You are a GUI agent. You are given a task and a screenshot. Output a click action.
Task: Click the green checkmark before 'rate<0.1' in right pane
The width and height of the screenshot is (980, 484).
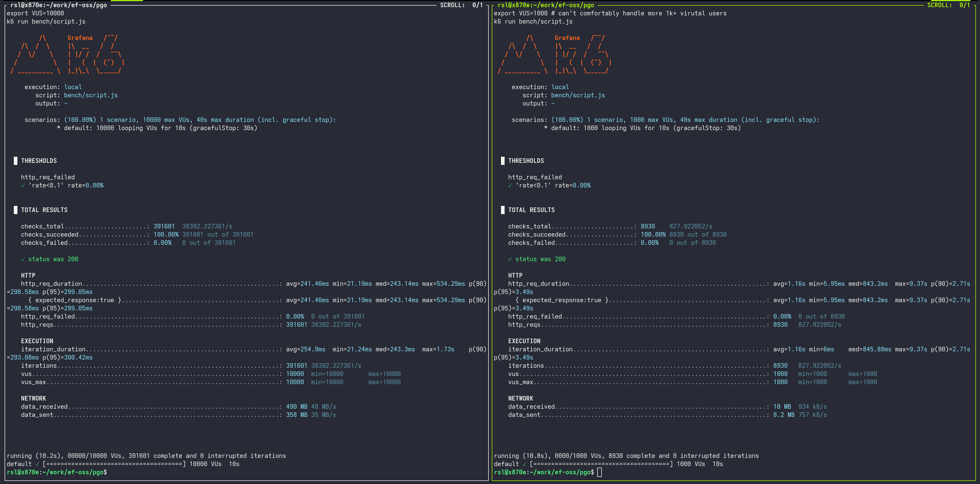coord(510,185)
